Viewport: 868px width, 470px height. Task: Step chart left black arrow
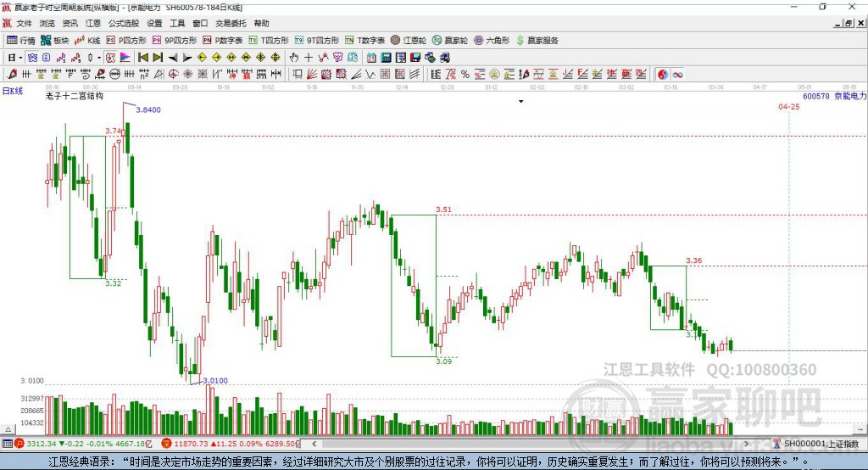coord(173,58)
